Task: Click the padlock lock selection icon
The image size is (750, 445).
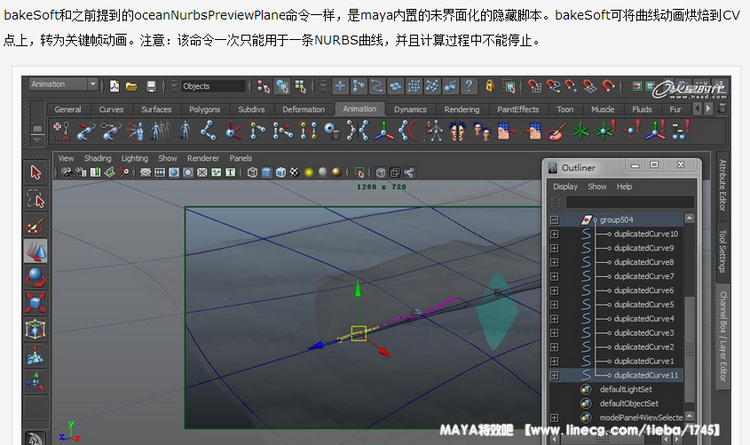Action: click(x=489, y=86)
